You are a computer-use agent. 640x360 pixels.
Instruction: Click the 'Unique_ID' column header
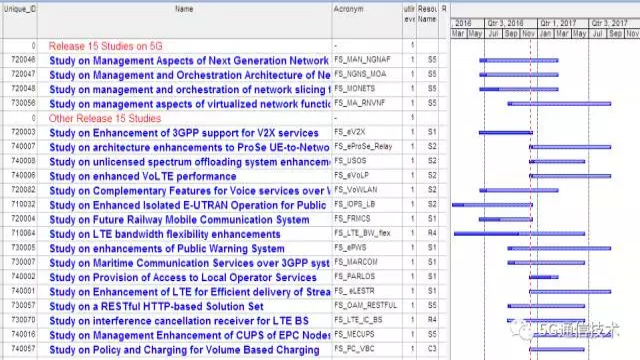(20, 9)
